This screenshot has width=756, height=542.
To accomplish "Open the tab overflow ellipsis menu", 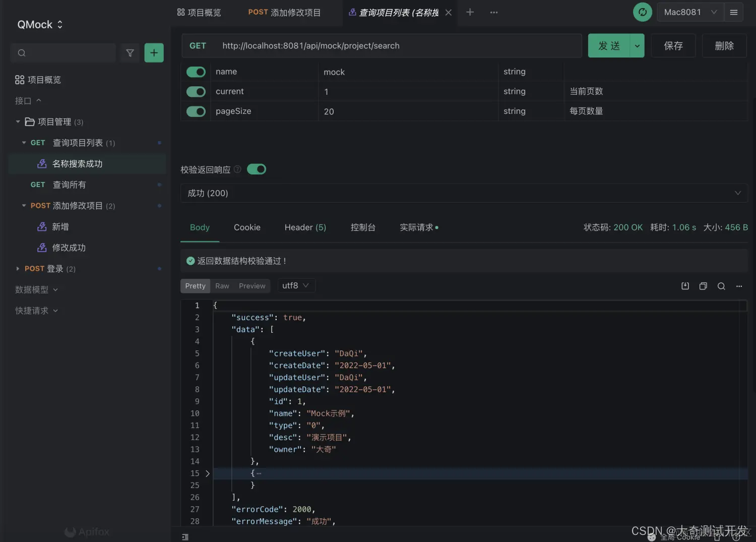I will coord(494,12).
